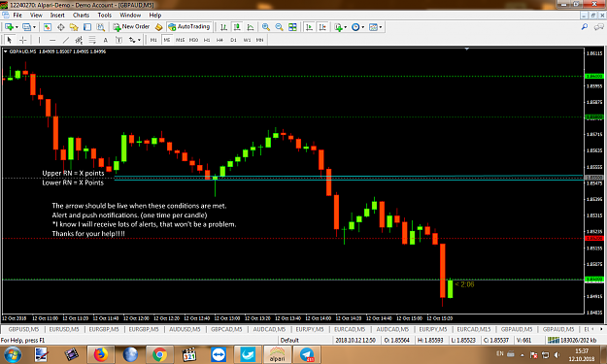Open the Tools menu
Viewport: 607px width, 364px height.
tap(105, 16)
